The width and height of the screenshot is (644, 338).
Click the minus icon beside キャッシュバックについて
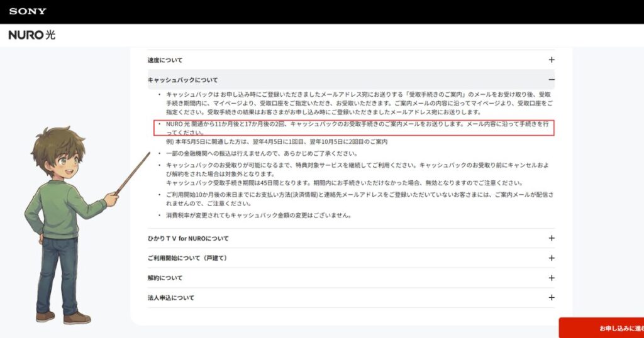point(552,80)
